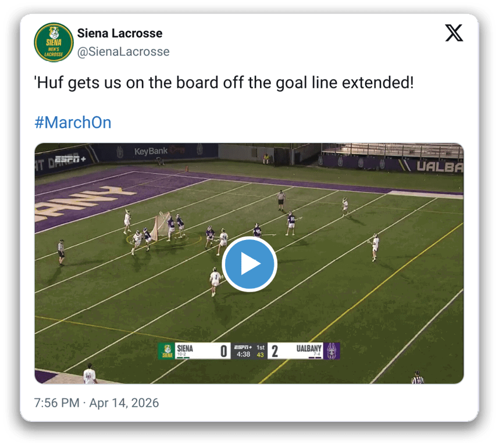Screen dimensions: 499x448
Task: Click the KeyBank banner in the video
Action: tap(151, 151)
